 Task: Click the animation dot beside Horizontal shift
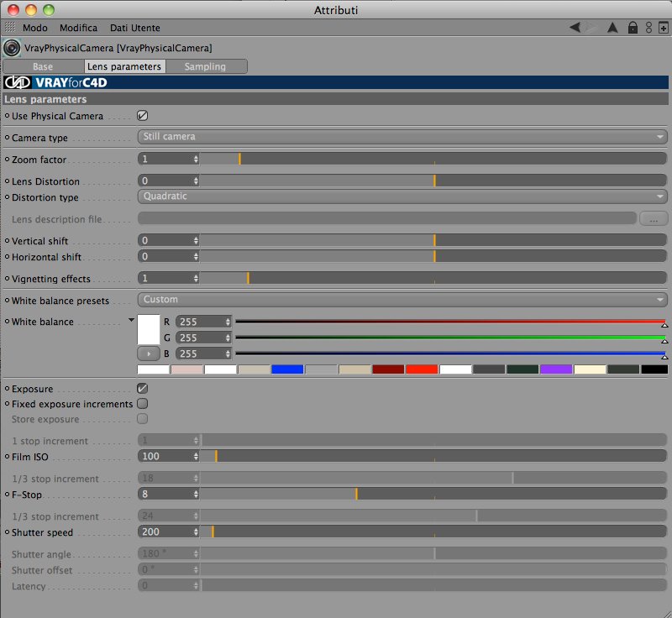point(7,257)
